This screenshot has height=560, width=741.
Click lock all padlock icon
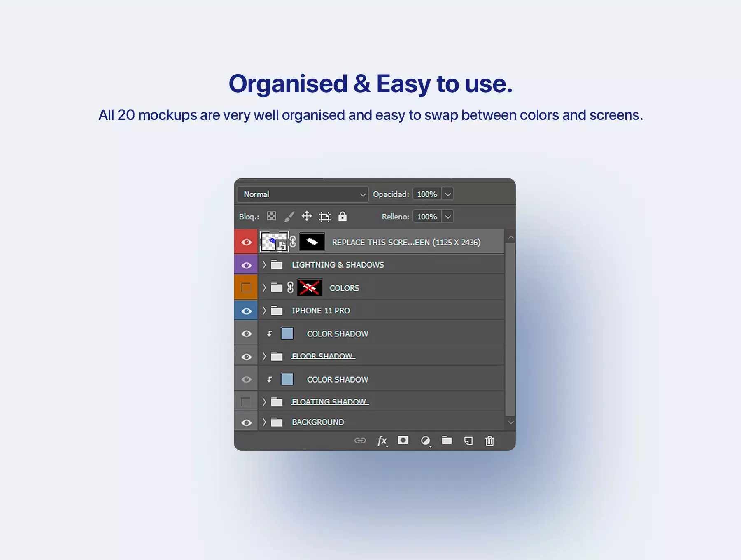tap(343, 216)
